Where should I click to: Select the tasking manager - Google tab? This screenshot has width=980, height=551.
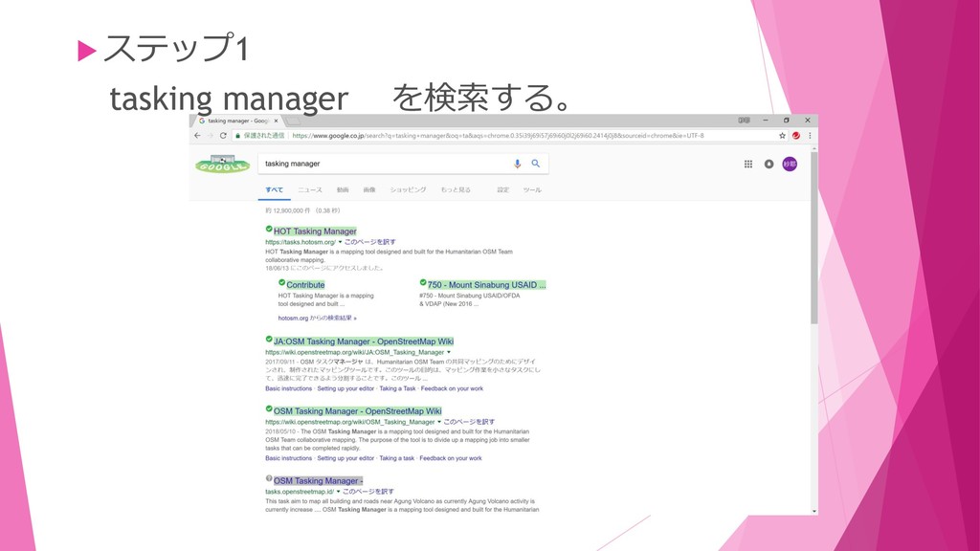237,121
